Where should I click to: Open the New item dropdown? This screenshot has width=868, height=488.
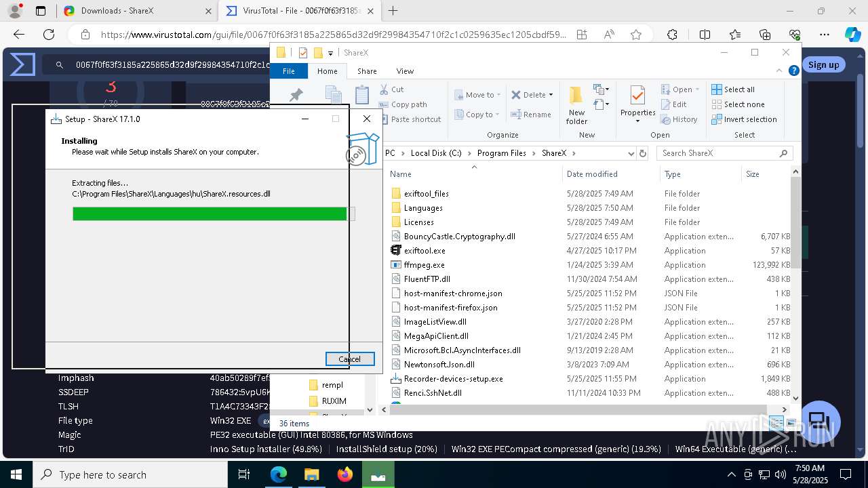point(600,89)
